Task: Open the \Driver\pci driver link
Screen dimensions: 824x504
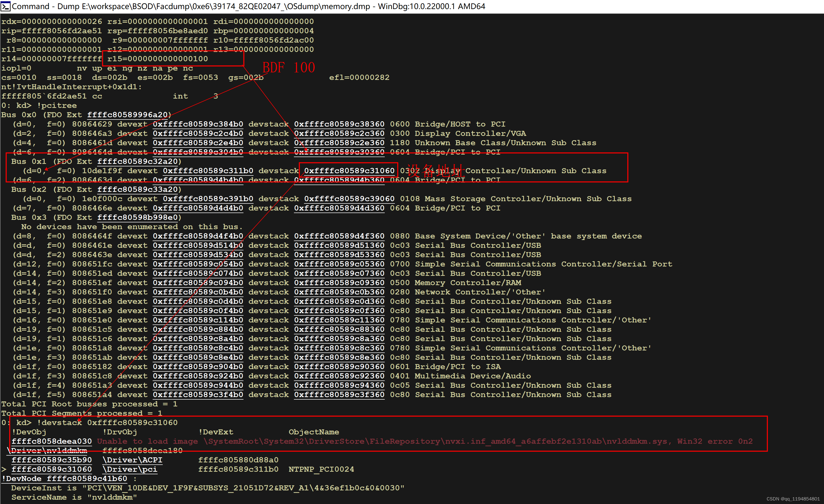Action: 130,469
